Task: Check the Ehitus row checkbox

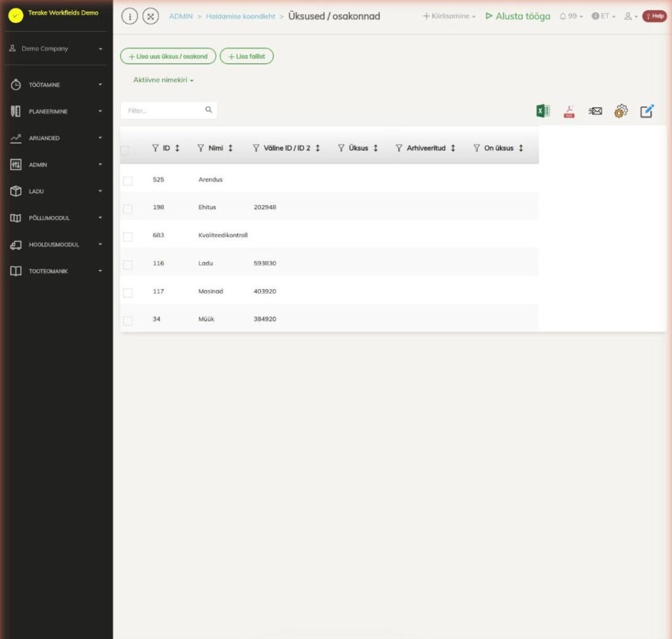Action: coord(128,209)
